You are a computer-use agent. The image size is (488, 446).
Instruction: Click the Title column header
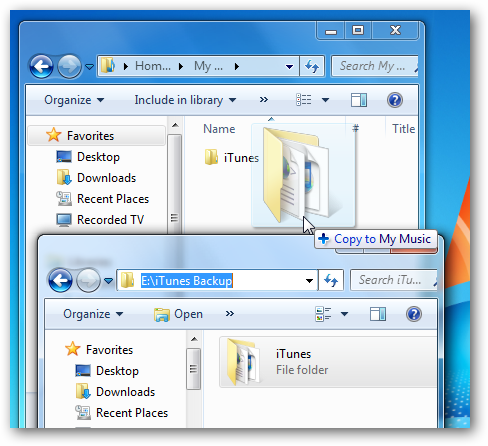pos(403,129)
